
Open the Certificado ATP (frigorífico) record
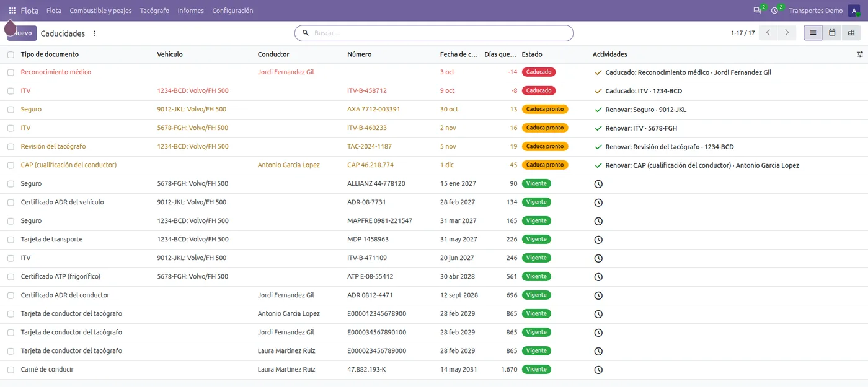pos(60,277)
